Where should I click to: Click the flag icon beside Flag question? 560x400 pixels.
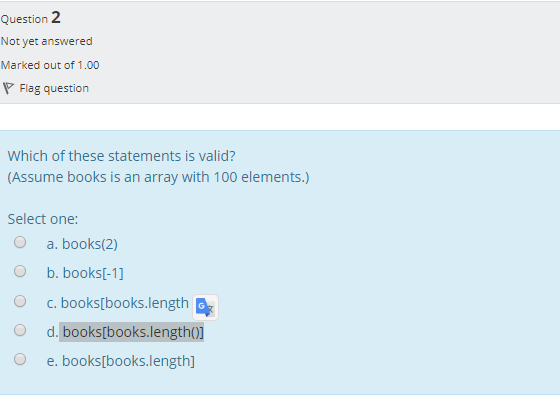[x=8, y=88]
